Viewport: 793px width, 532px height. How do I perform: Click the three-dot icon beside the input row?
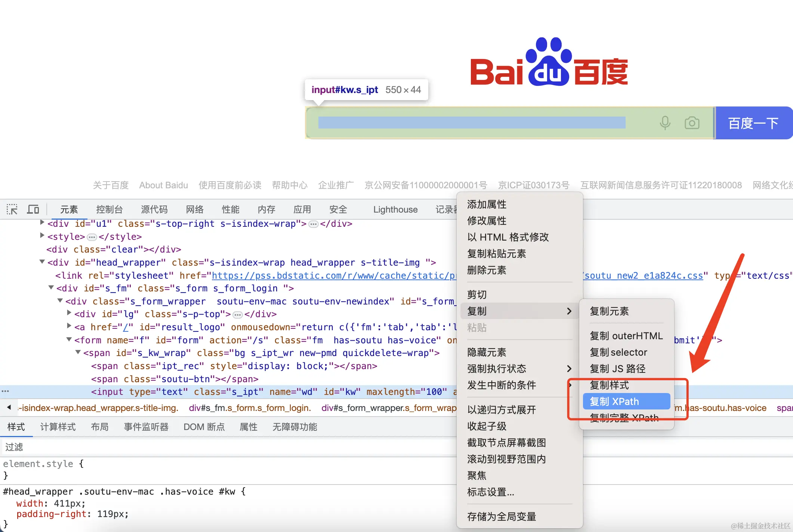pyautogui.click(x=5, y=391)
